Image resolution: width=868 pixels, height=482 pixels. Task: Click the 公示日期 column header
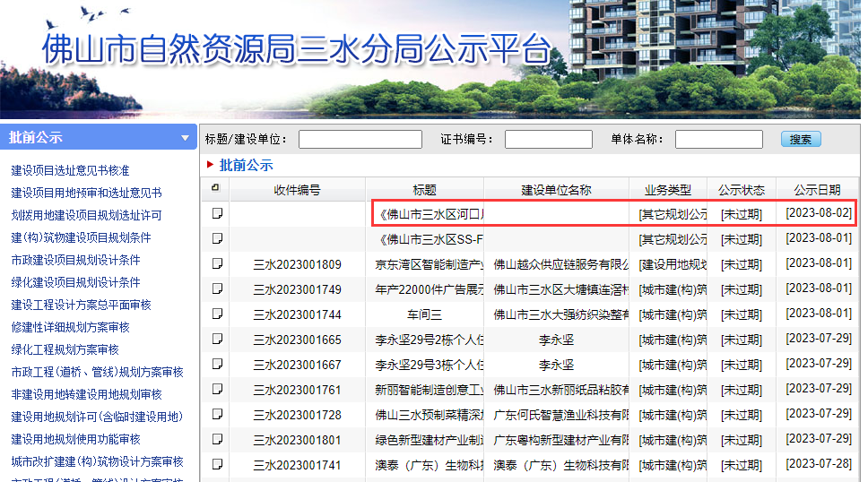tap(817, 190)
